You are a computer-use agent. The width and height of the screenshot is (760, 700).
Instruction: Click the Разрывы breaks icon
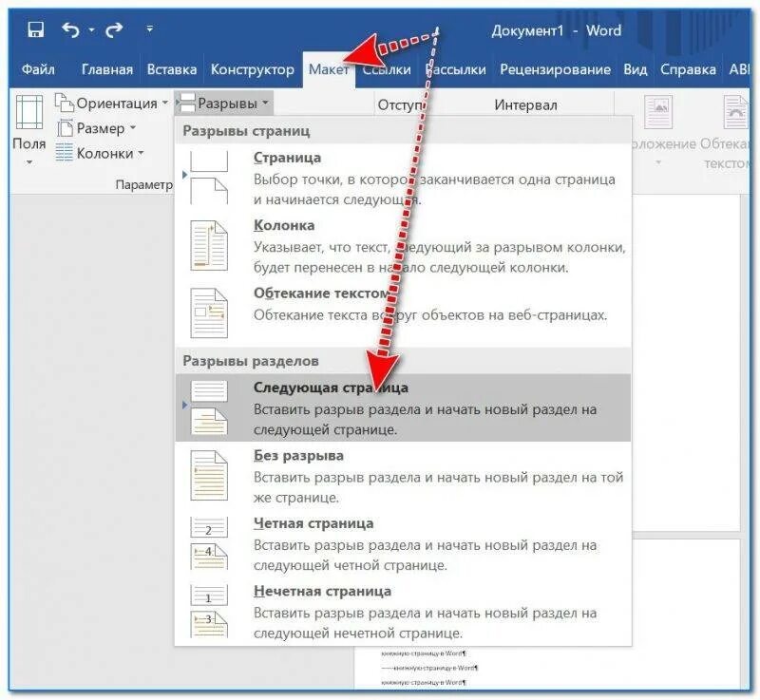186,103
